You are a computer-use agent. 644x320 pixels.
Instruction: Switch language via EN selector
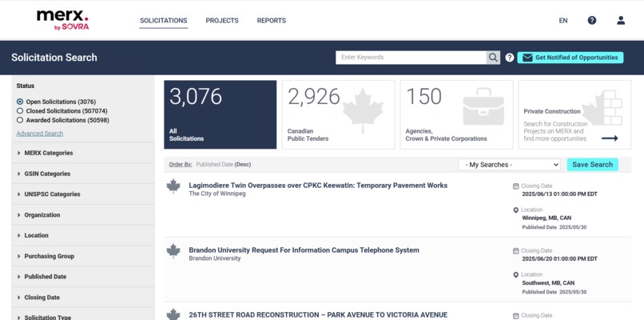click(563, 21)
